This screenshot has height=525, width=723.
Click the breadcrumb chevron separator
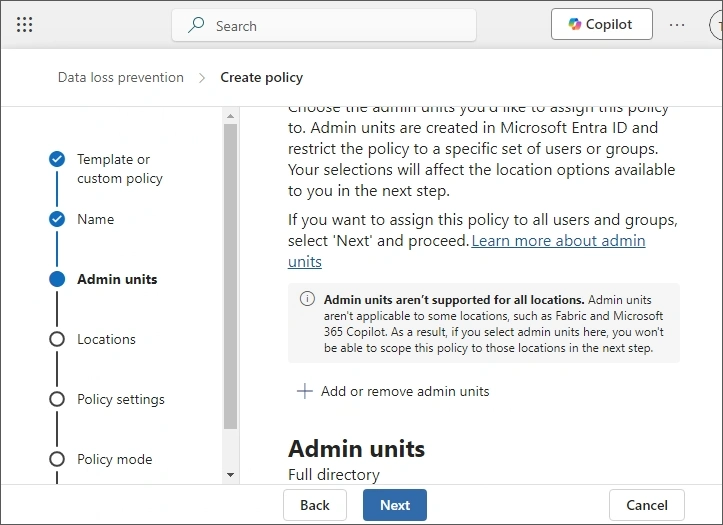[202, 78]
